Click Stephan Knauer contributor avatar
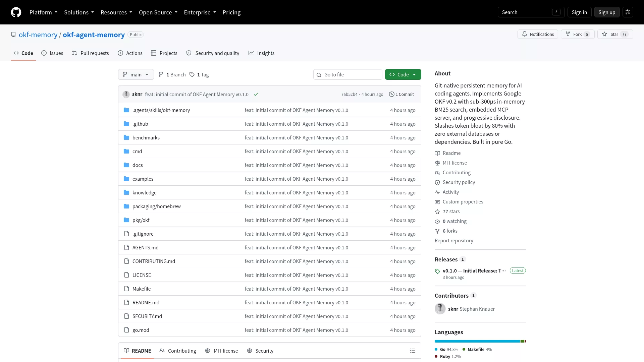The height and width of the screenshot is (362, 644). coord(440,309)
